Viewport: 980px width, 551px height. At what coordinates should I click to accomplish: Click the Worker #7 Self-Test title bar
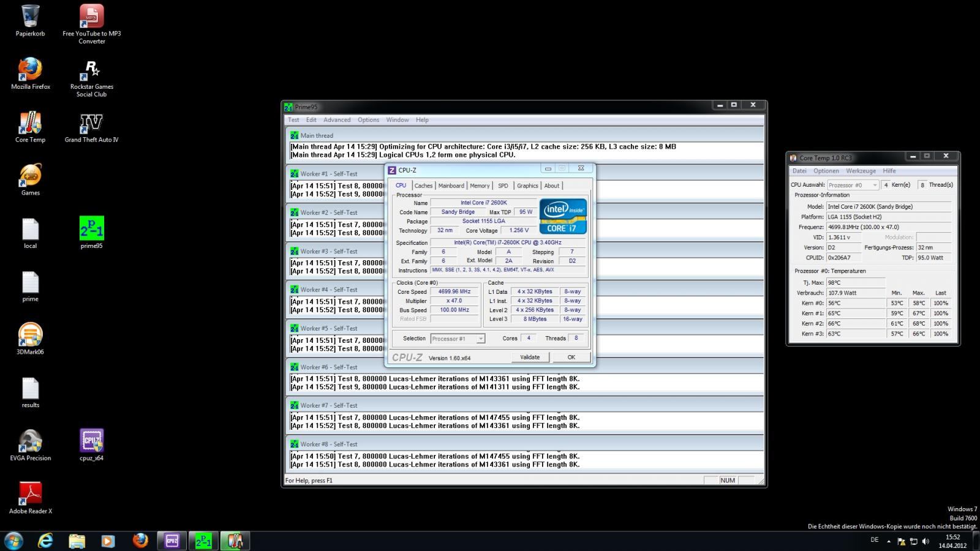click(x=525, y=405)
